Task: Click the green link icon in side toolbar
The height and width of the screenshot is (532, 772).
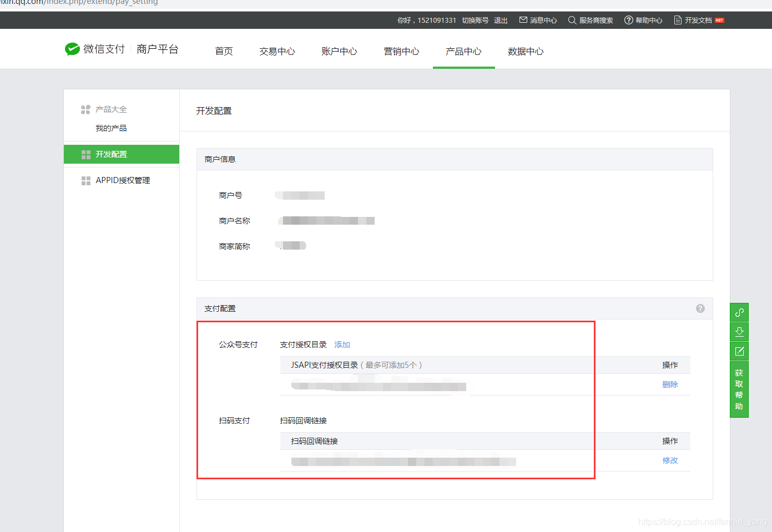Action: [739, 312]
